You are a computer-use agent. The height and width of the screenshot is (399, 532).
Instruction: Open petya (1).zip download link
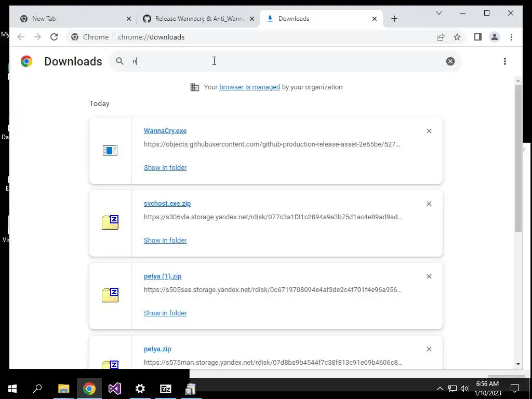[163, 276]
